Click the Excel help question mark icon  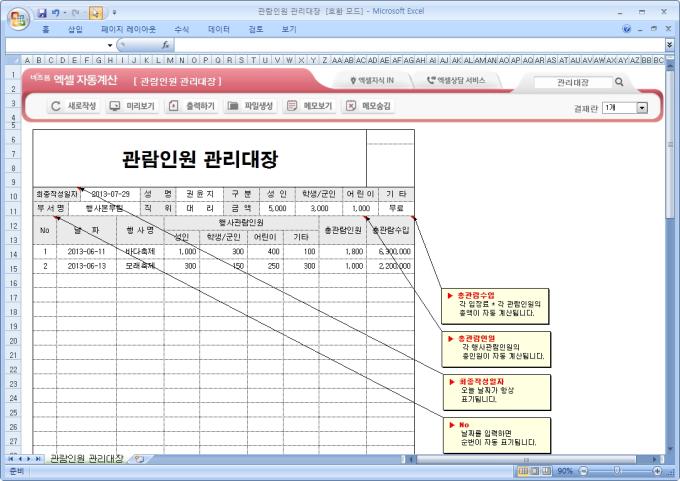click(x=626, y=29)
